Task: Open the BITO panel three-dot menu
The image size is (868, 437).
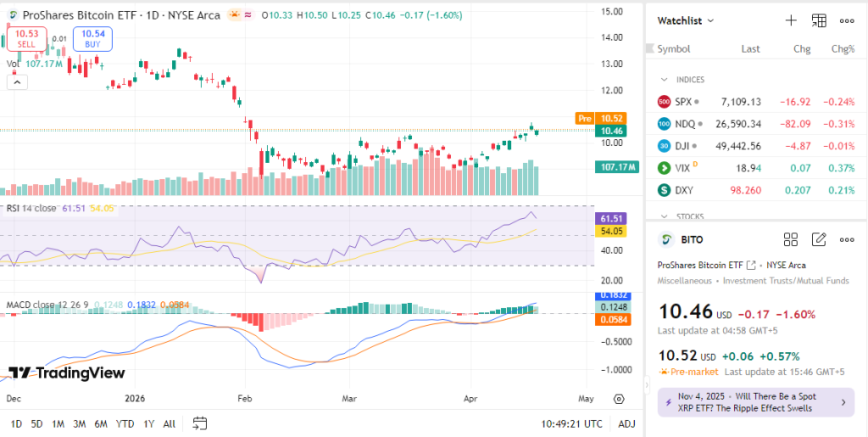Action: (x=847, y=240)
